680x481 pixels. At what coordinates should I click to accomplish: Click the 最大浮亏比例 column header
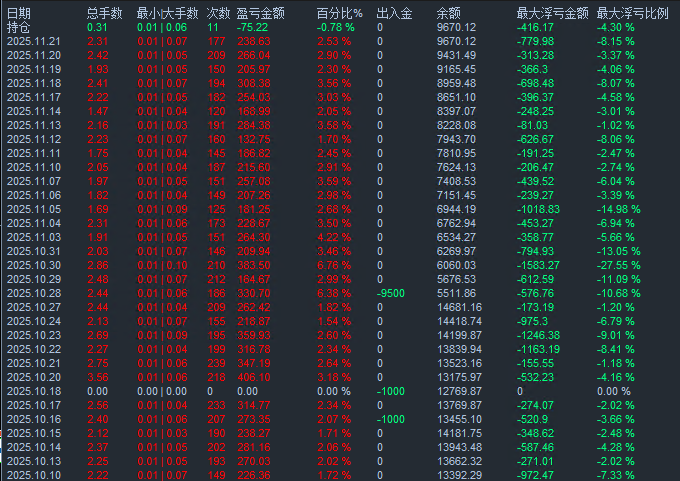point(632,13)
